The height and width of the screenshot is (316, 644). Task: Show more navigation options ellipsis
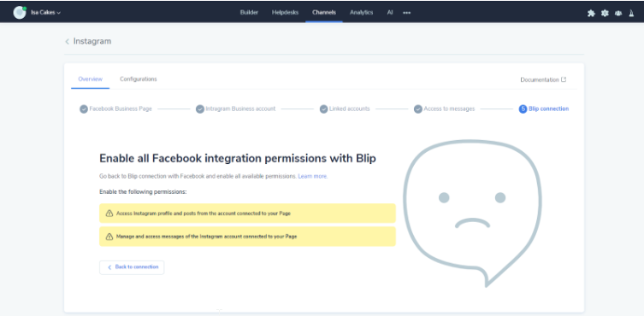click(406, 13)
